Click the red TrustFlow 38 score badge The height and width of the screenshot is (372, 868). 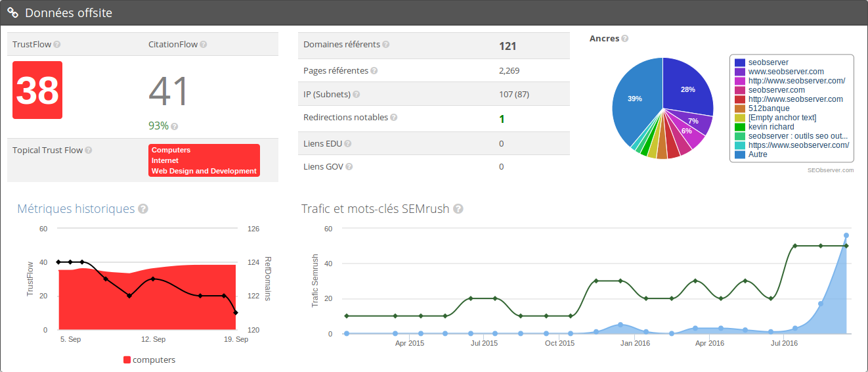(37, 90)
